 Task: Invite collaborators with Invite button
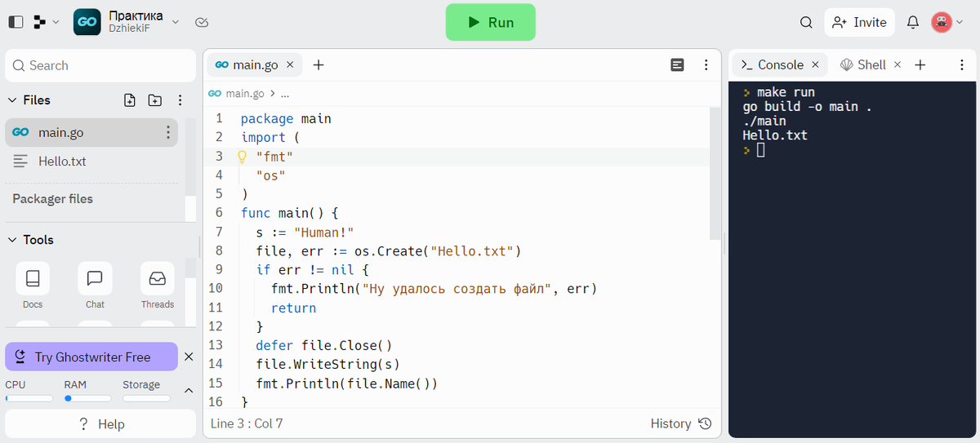pyautogui.click(x=859, y=22)
